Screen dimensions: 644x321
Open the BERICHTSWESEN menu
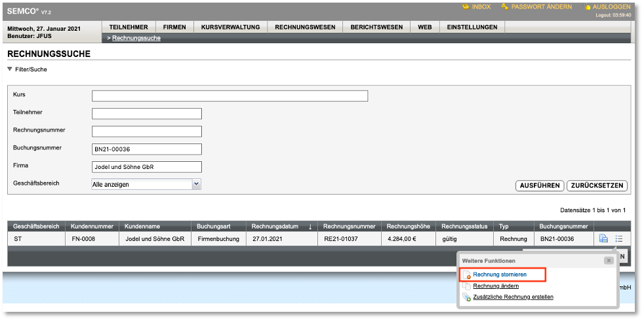pos(376,27)
